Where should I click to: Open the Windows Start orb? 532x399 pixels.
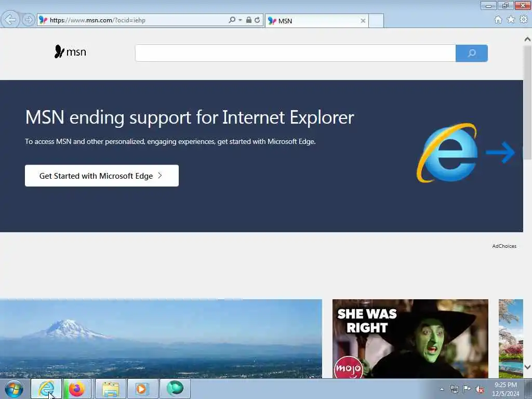14,389
